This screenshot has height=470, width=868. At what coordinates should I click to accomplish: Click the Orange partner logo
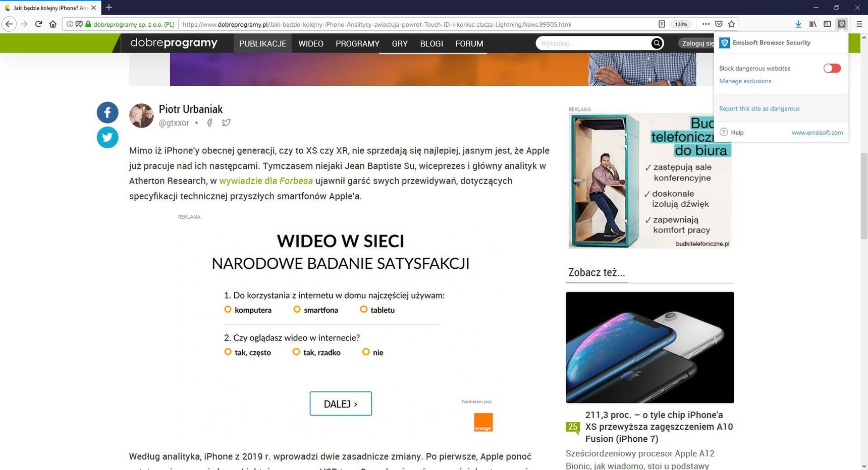483,422
